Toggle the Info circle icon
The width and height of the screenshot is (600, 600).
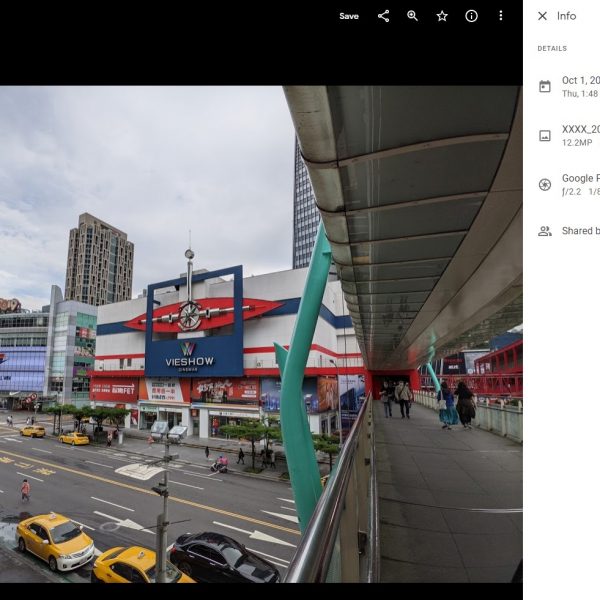point(471,16)
